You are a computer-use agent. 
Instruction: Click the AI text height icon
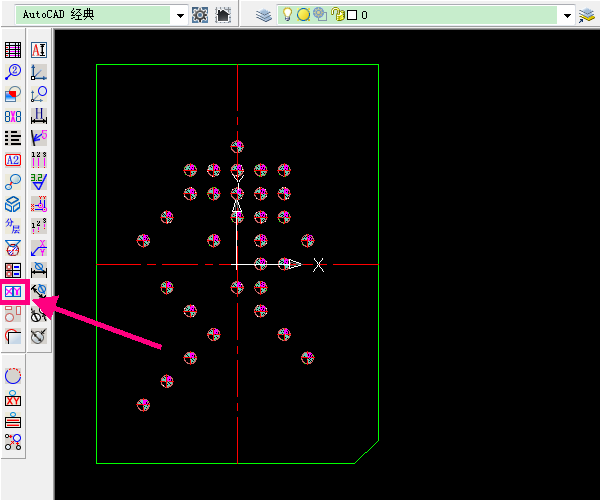click(39, 50)
